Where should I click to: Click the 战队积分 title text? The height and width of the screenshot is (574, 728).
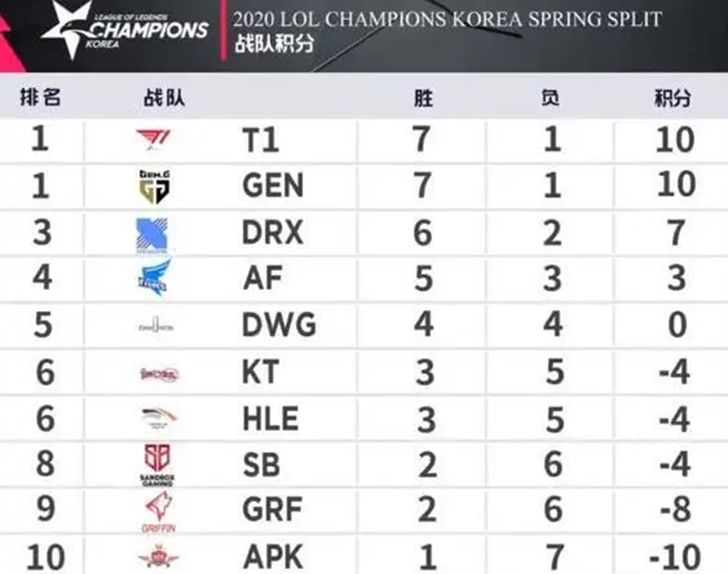pyautogui.click(x=274, y=44)
